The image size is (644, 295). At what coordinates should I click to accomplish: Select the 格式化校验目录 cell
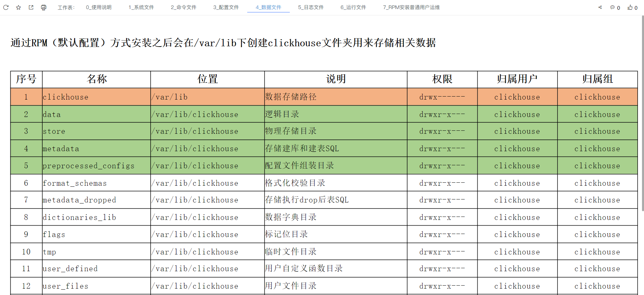tap(336, 183)
